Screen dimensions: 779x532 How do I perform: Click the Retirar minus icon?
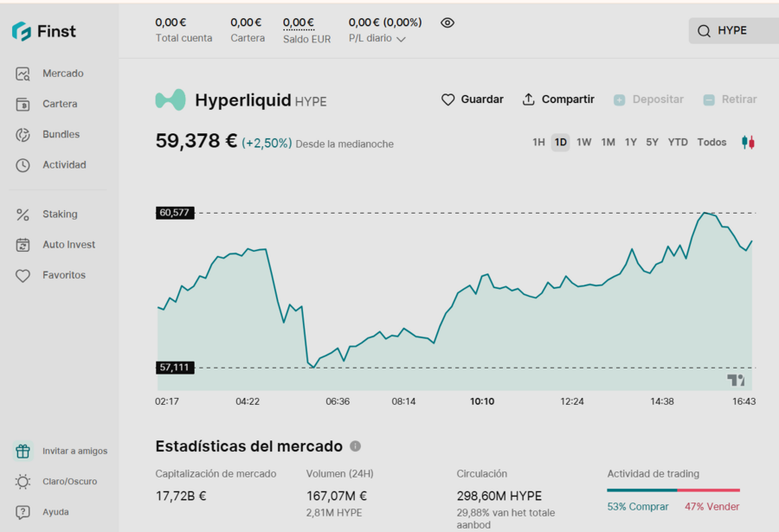[x=709, y=99]
